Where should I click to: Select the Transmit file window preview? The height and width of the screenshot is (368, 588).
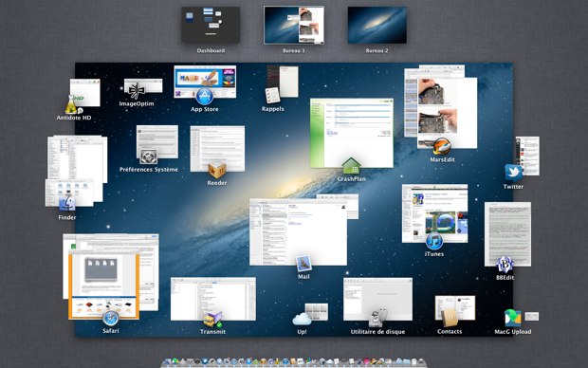(x=213, y=299)
